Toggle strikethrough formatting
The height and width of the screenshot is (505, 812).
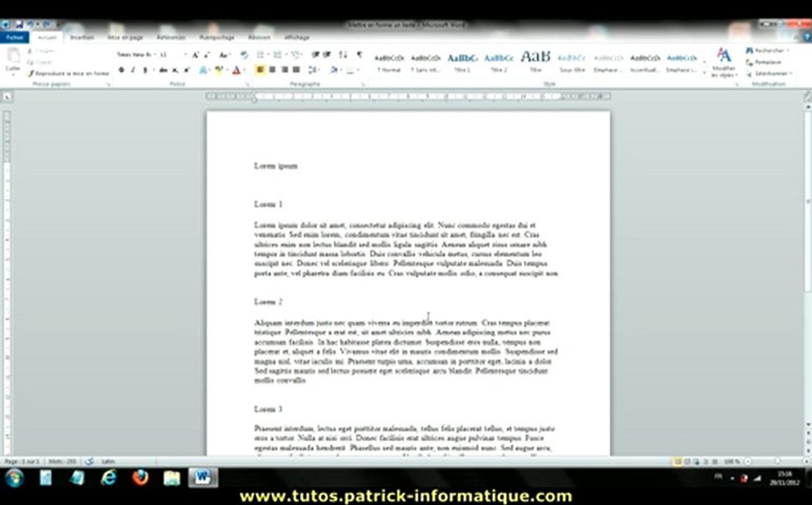pos(163,70)
